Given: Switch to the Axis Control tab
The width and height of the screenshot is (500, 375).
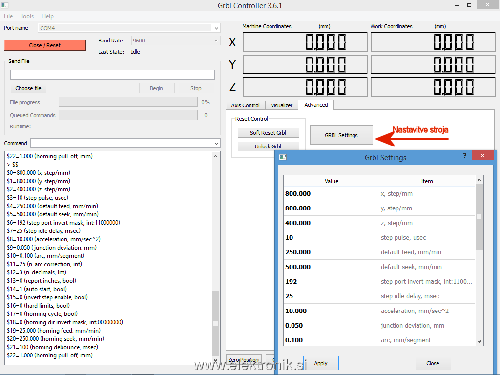Looking at the screenshot, I should 245,105.
